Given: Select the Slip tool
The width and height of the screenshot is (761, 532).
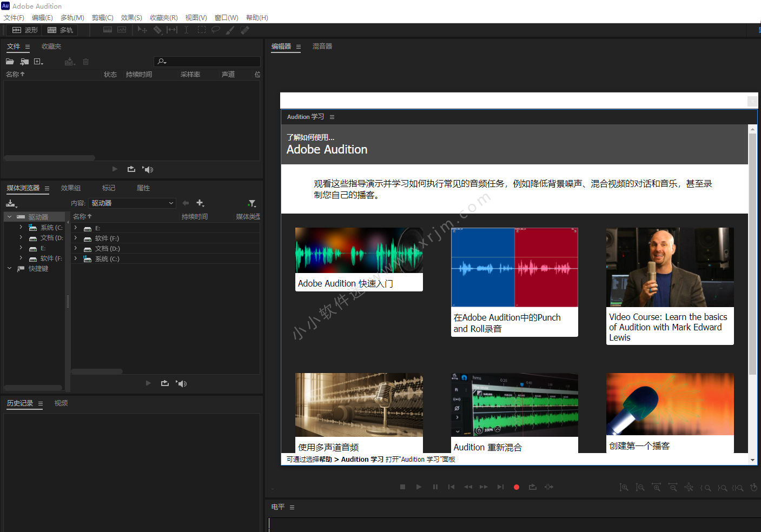Looking at the screenshot, I should pos(172,30).
